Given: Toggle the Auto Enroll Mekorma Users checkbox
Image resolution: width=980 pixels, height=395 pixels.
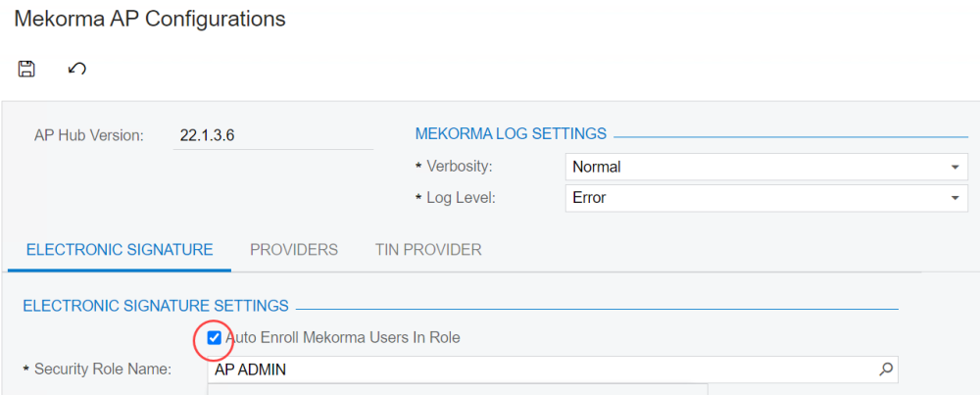Looking at the screenshot, I should pos(215,338).
